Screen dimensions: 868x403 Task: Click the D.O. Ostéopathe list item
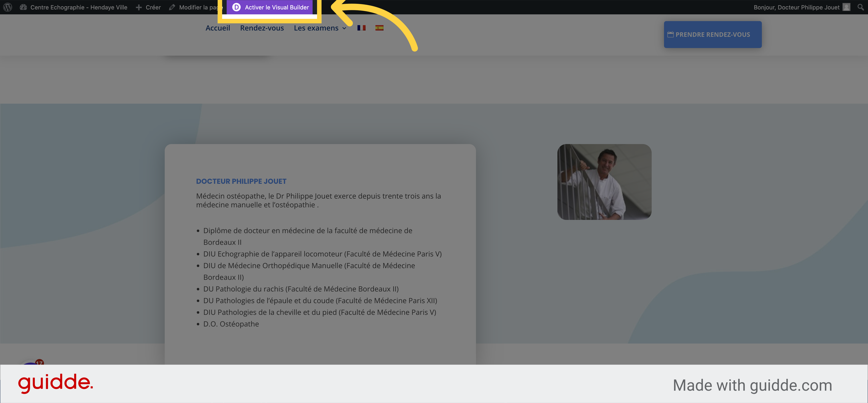click(231, 324)
